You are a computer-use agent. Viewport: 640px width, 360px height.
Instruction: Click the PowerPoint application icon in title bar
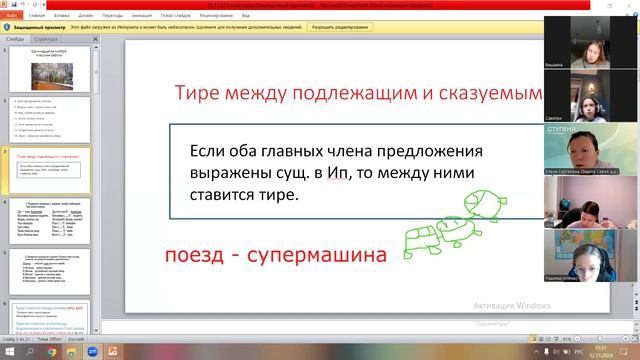pos(4,4)
